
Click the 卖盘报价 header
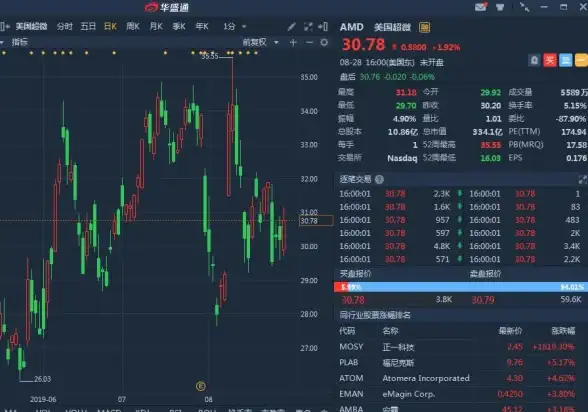coord(485,274)
